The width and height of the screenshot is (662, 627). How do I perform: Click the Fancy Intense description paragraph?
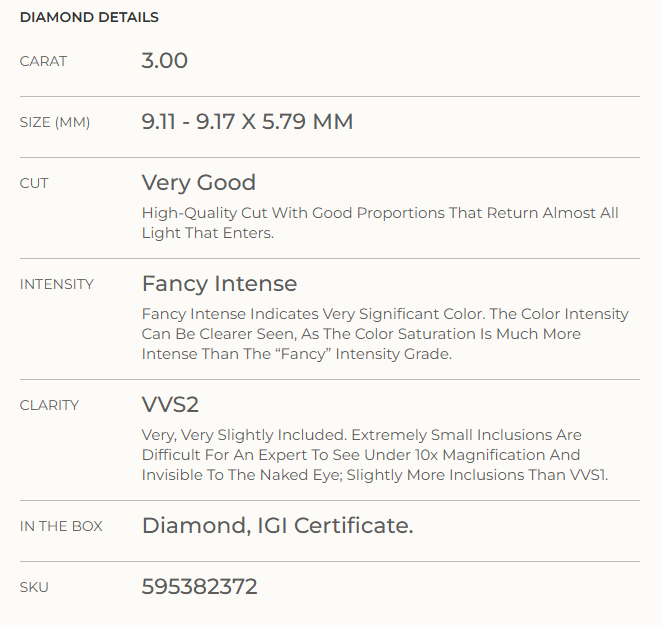(385, 334)
